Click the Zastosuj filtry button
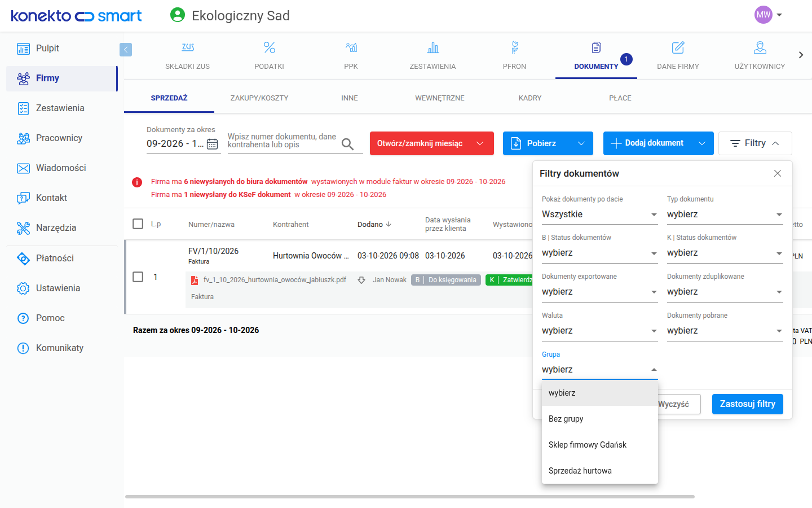 click(x=748, y=404)
